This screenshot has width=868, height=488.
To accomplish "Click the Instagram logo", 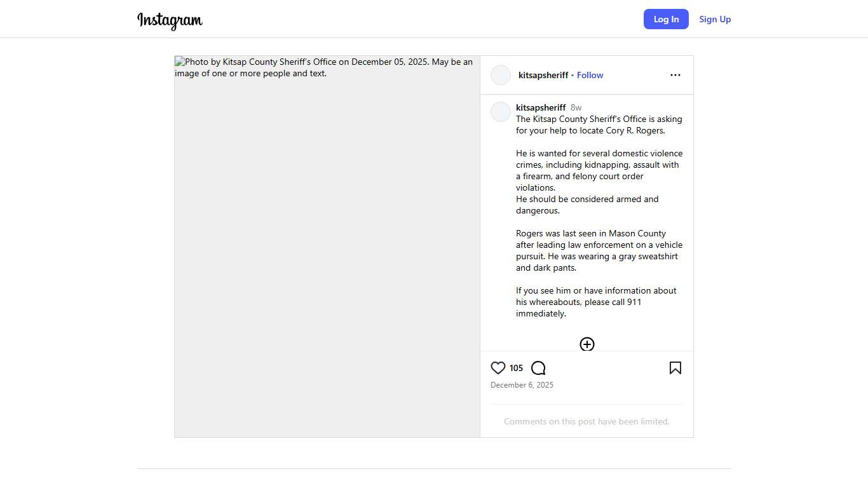I will tap(170, 20).
